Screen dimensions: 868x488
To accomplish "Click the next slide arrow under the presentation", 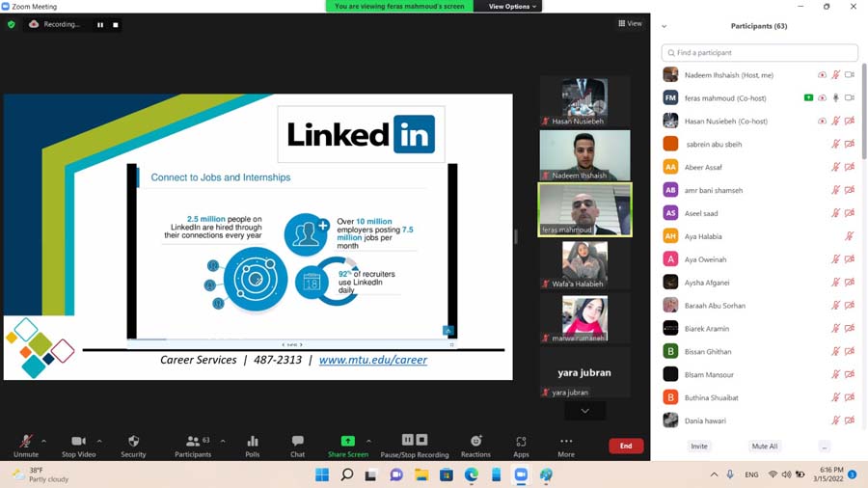I will pyautogui.click(x=301, y=344).
